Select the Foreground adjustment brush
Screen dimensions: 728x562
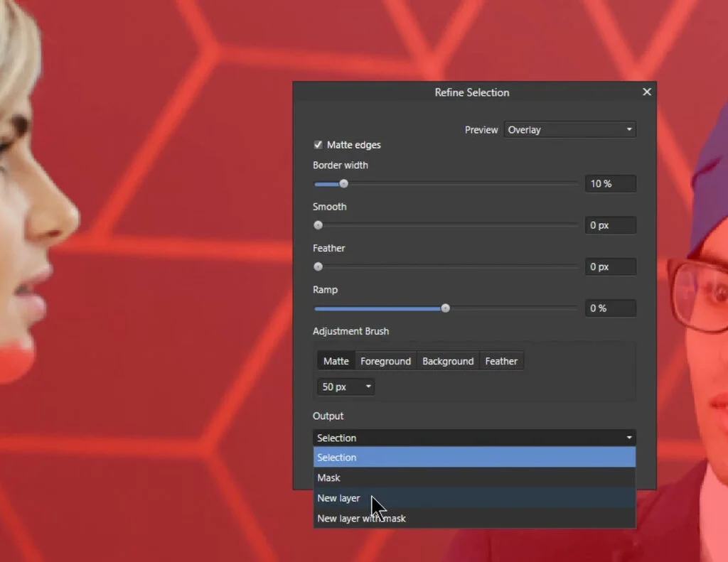pos(385,361)
